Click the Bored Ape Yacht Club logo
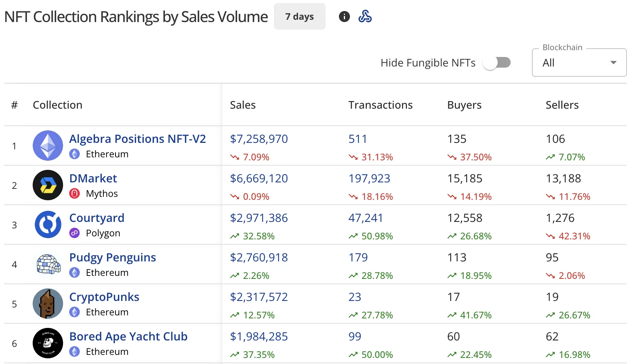 coord(47,343)
